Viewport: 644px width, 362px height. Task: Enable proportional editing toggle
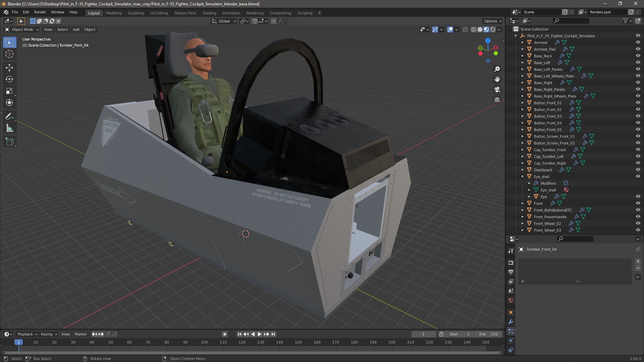coord(274,21)
